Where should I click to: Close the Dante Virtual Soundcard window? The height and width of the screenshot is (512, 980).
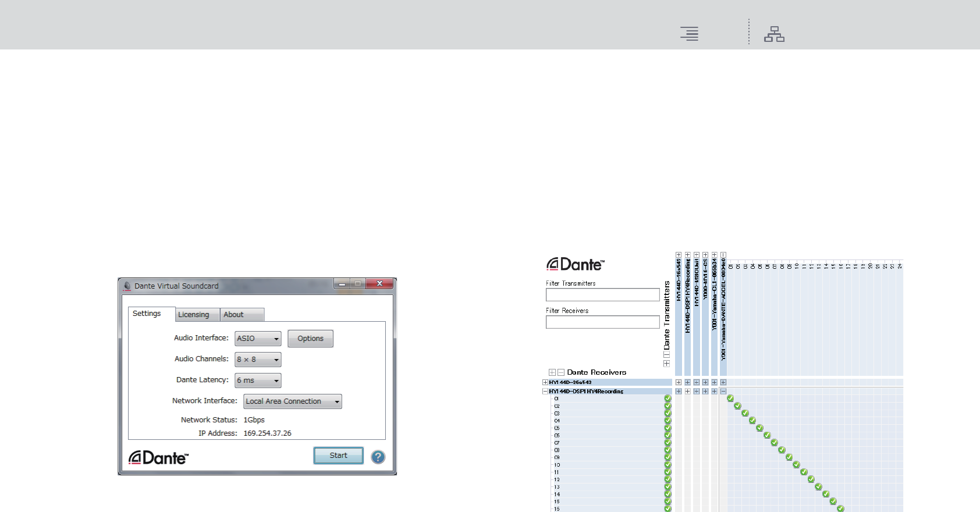click(x=379, y=284)
